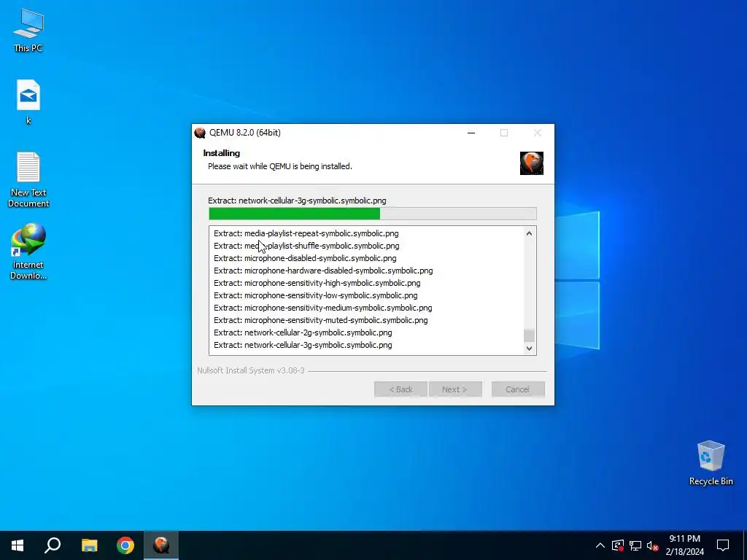Select microphone-hardware-disabled-symbolic log line

tap(323, 271)
